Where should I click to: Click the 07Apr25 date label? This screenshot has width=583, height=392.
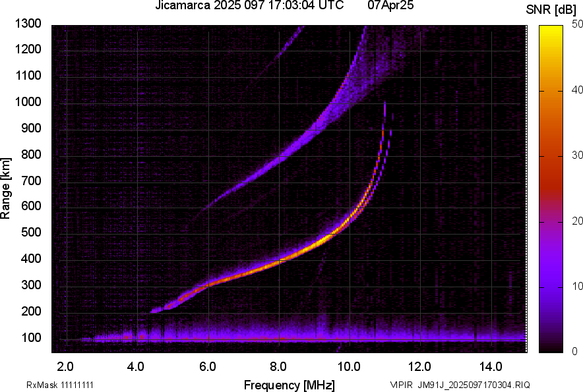(x=390, y=5)
